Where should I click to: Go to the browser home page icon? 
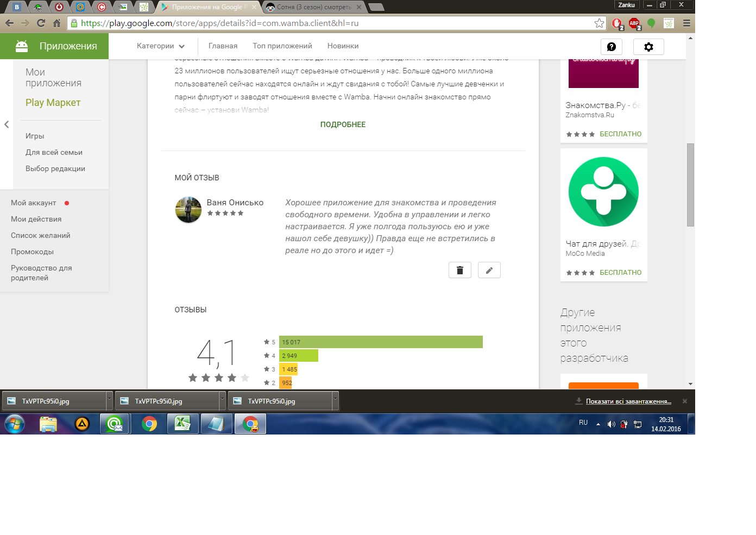(56, 23)
